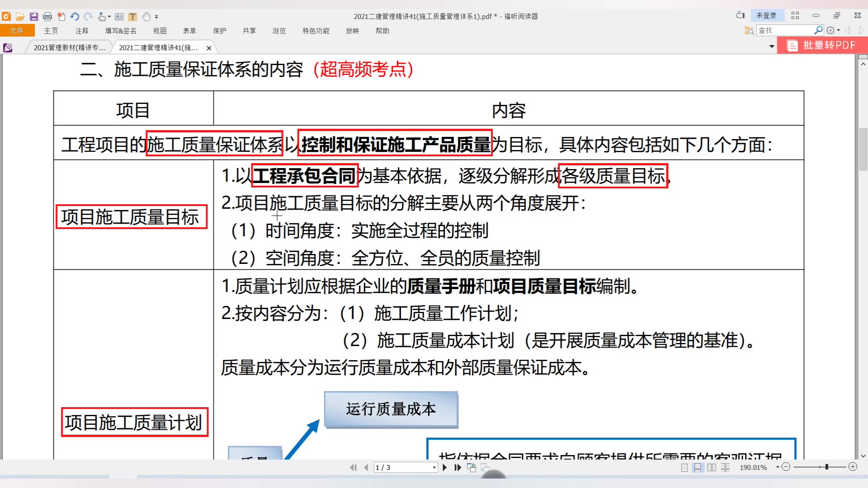Click the scrollbar down arrow
The width and height of the screenshot is (868, 488).
(x=863, y=456)
